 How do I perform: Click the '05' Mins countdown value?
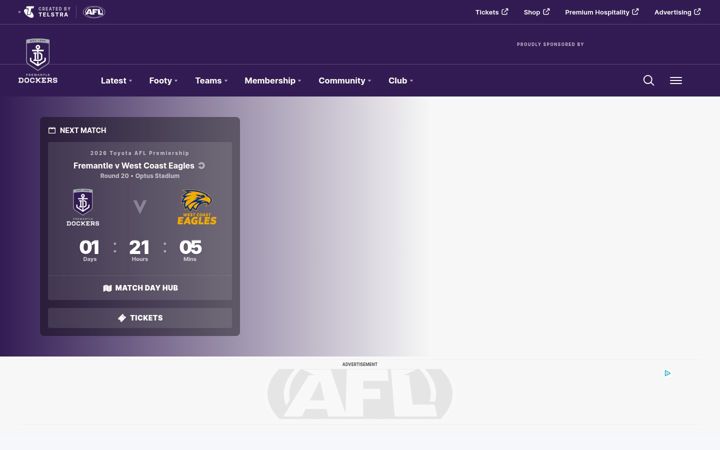pos(190,247)
